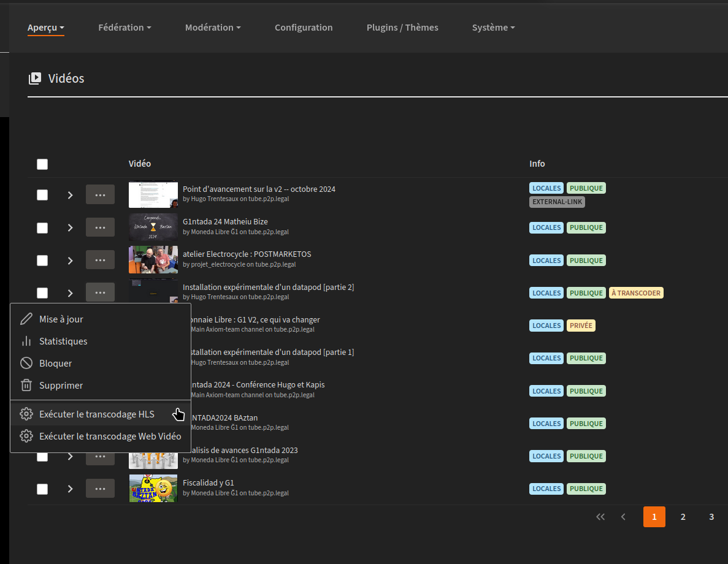The width and height of the screenshot is (728, 564).
Task: Open the Plugins / Thèmes tab
Action: [402, 28]
